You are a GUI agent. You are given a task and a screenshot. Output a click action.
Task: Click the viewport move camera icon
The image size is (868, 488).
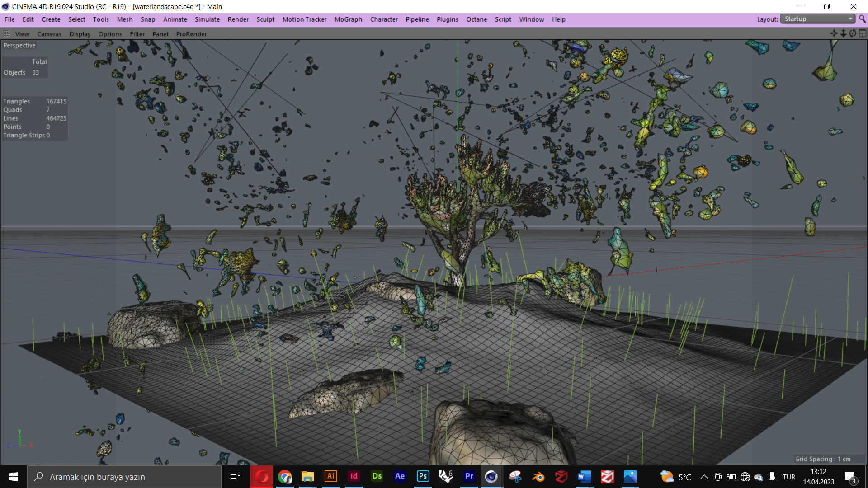(834, 33)
